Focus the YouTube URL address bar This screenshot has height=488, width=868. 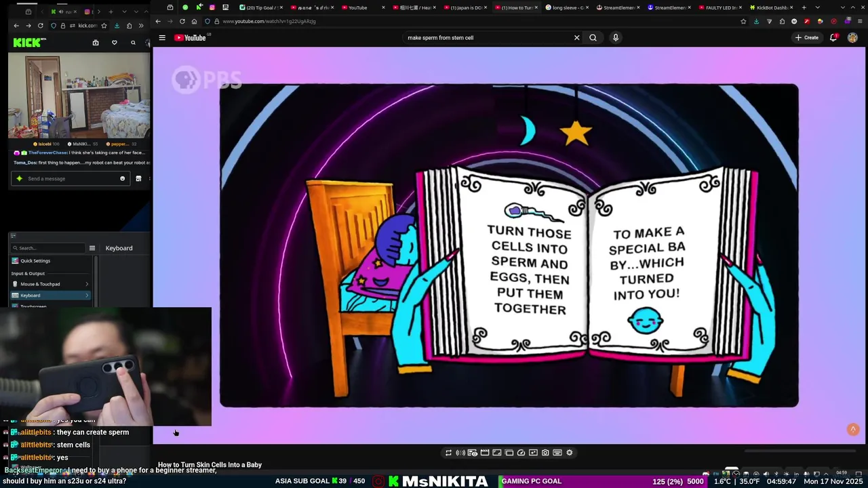pos(475,21)
